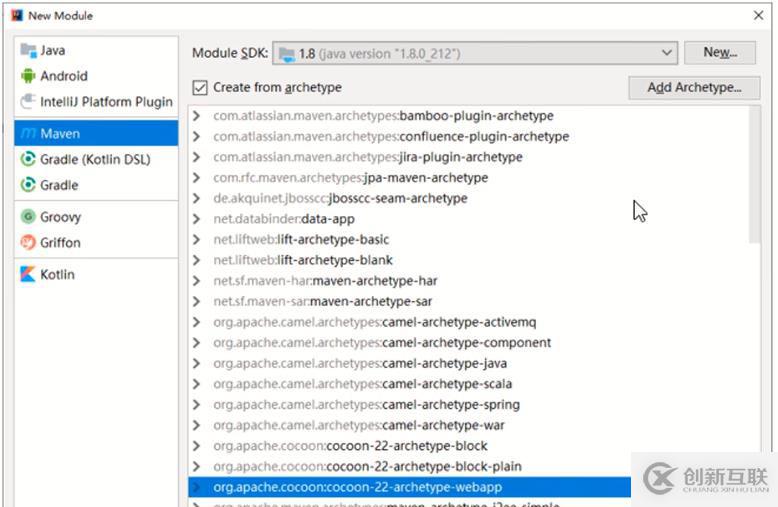Select camel-archetype-component row
This screenshot has width=778, height=507.
pos(469,343)
